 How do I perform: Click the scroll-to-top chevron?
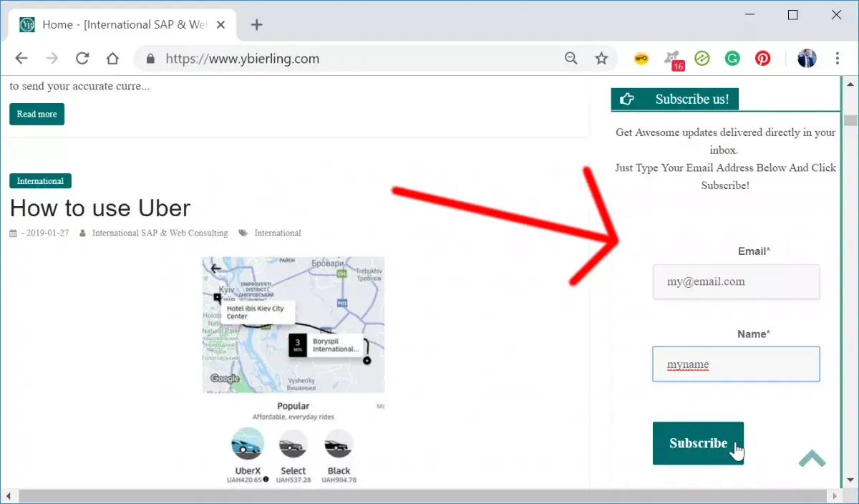click(x=812, y=458)
